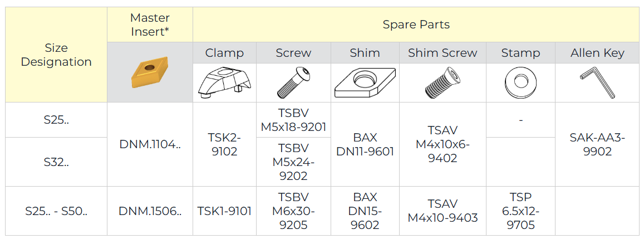The width and height of the screenshot is (644, 239).
Task: Click the TSAV M4x10-9403 shim screw cell
Action: (x=443, y=211)
